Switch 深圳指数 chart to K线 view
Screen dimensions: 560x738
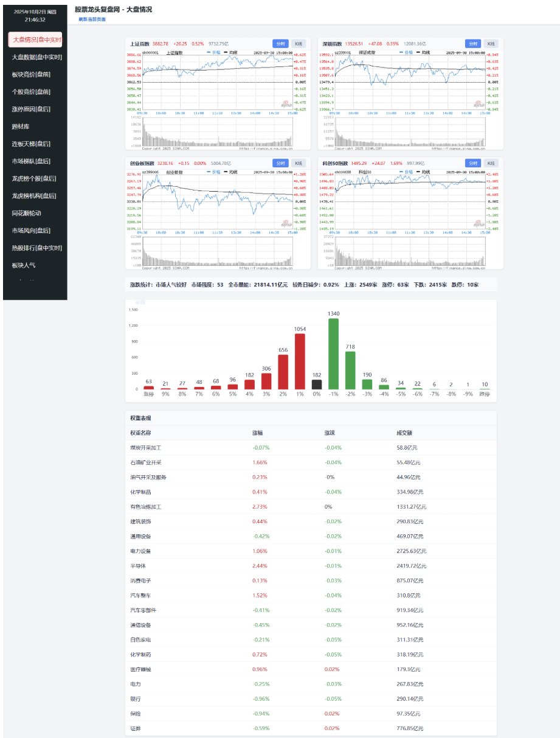491,44
